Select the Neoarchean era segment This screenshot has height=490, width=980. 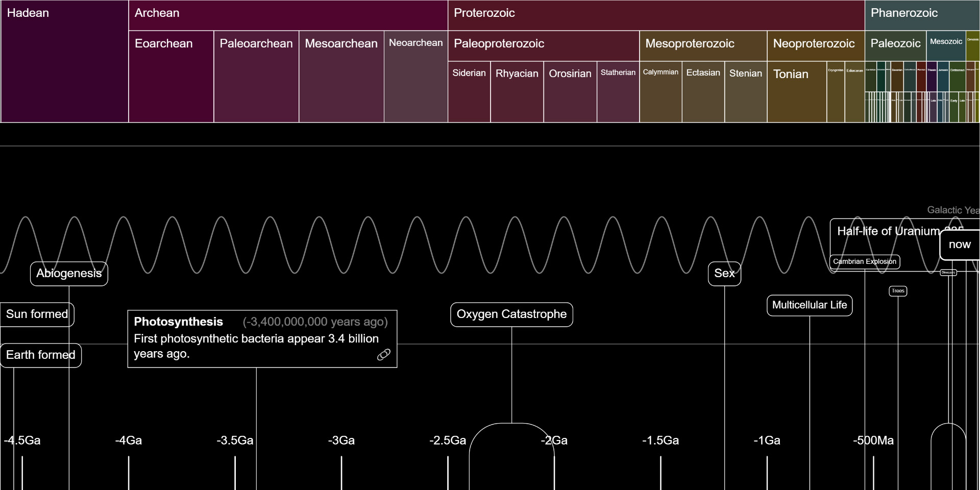pyautogui.click(x=415, y=77)
